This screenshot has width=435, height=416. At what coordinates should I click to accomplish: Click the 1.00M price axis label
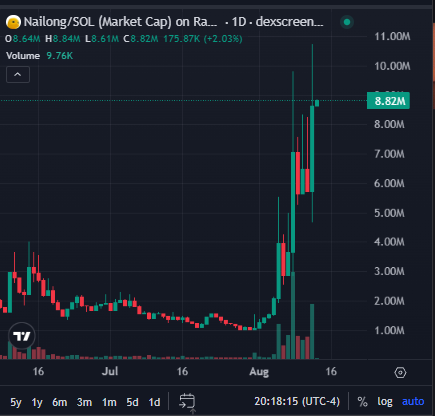pos(389,330)
